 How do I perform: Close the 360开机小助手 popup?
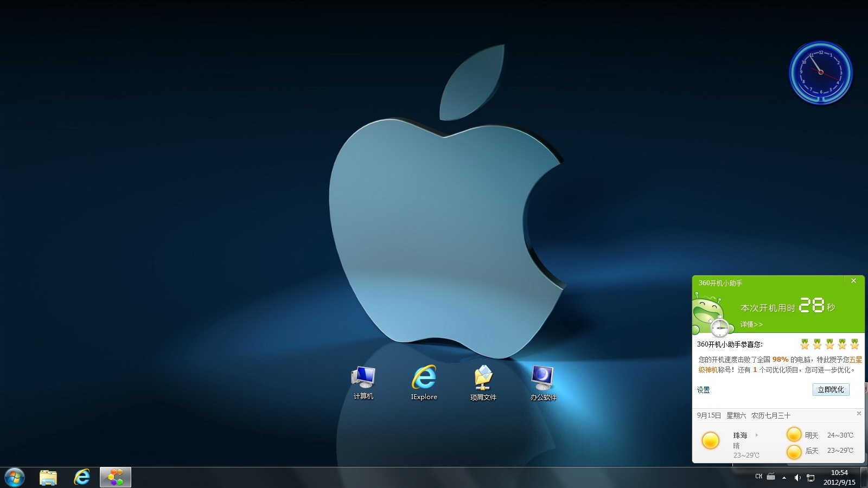(x=853, y=281)
